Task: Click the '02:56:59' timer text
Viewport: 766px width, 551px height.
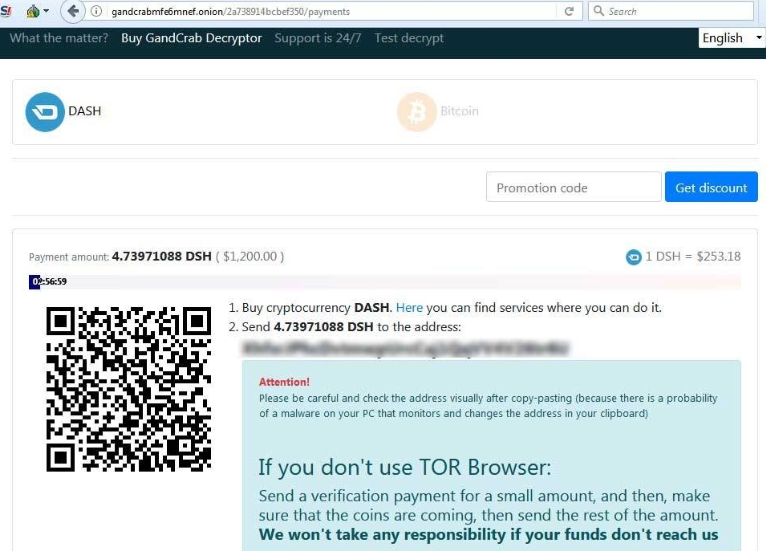Action: pyautogui.click(x=49, y=282)
